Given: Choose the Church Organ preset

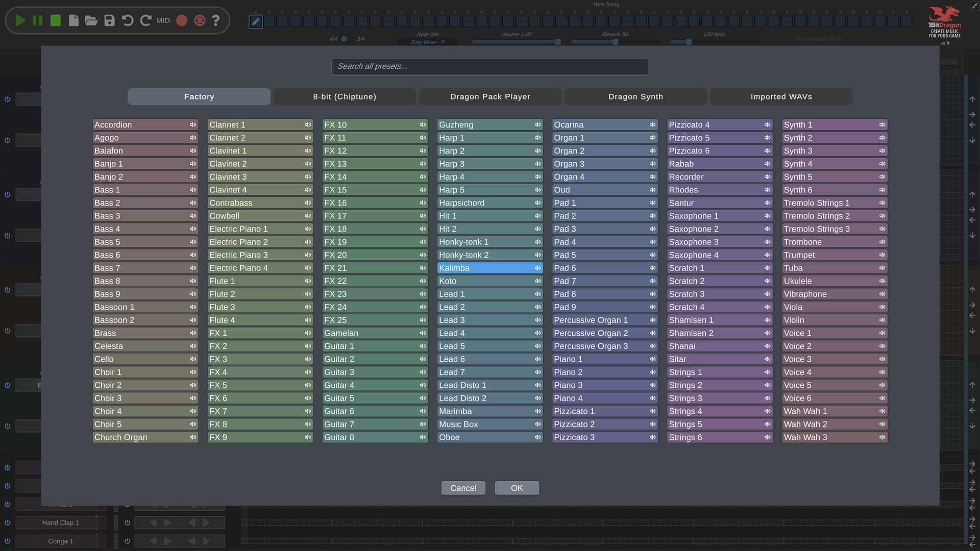Looking at the screenshot, I should click(145, 437).
